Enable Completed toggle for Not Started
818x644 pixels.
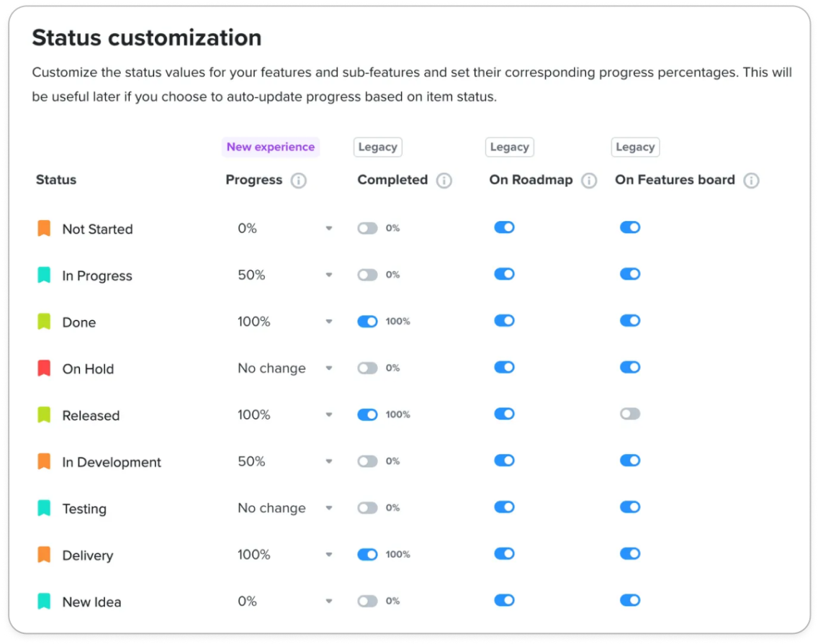pyautogui.click(x=367, y=228)
